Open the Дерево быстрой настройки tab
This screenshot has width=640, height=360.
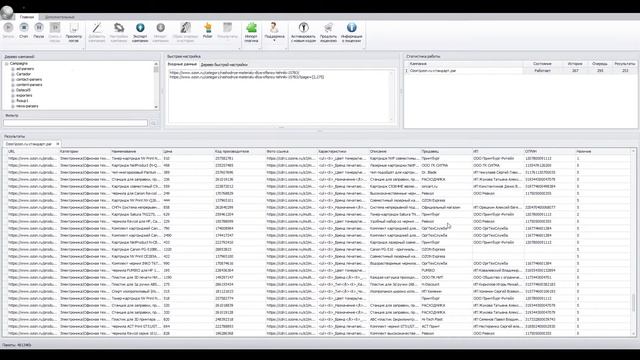(x=224, y=65)
